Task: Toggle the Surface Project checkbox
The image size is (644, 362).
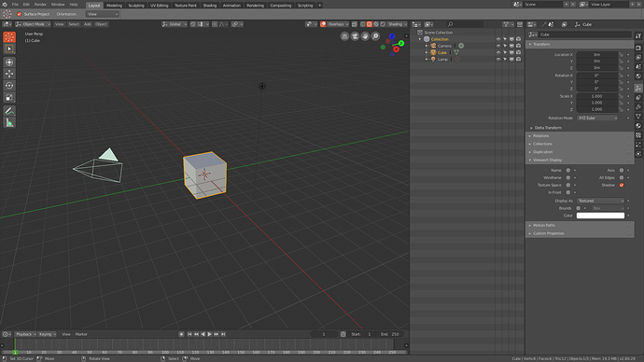Action: (x=19, y=14)
